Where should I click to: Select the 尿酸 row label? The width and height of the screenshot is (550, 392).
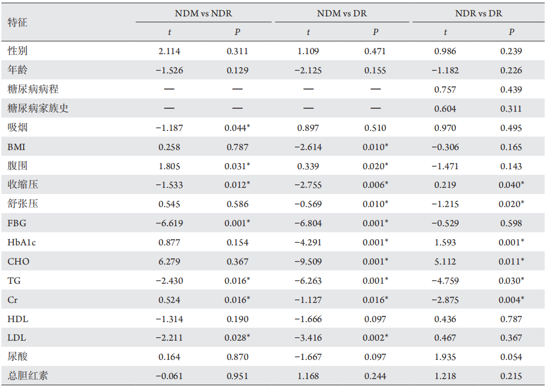click(x=17, y=357)
